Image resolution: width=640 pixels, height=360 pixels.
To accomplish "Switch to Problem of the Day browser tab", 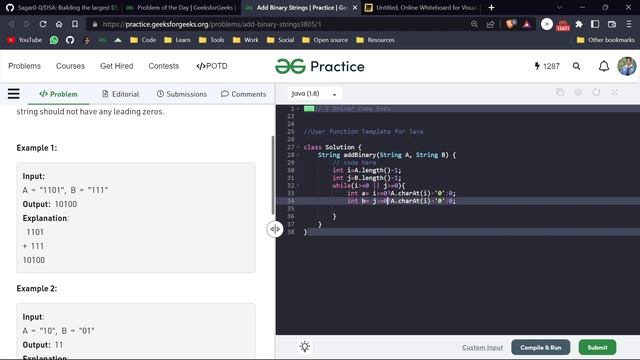I will [182, 7].
